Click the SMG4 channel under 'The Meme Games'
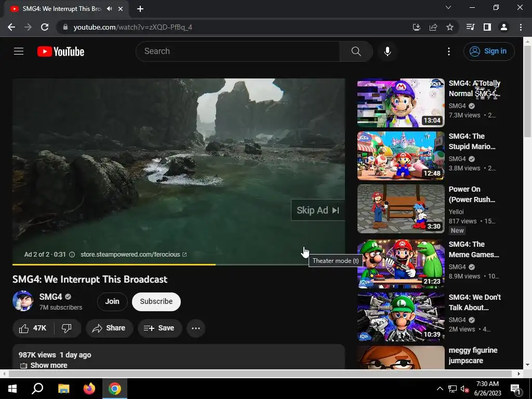Screen dimensions: 532x399 (x=457, y=267)
